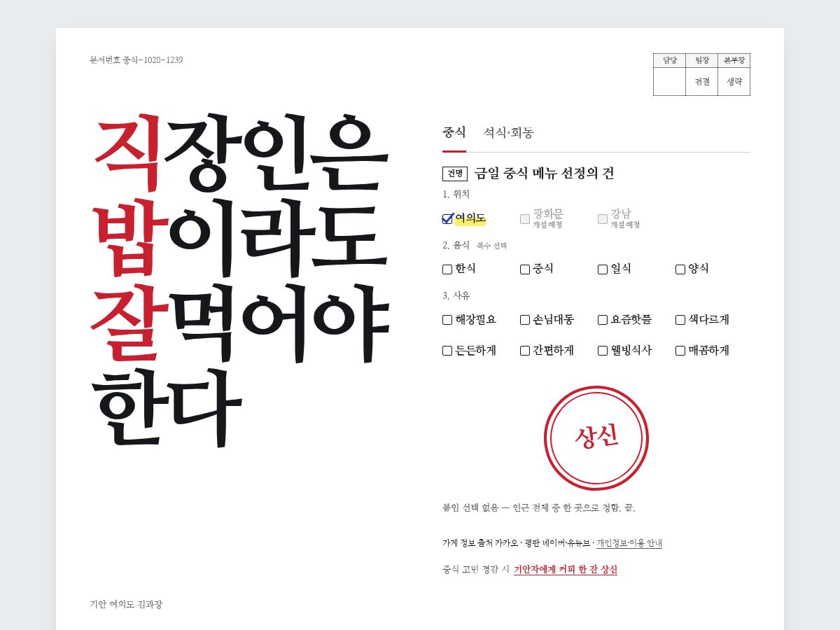Screen dimensions: 840x630
Task: Check the 한식 food option
Action: [447, 269]
